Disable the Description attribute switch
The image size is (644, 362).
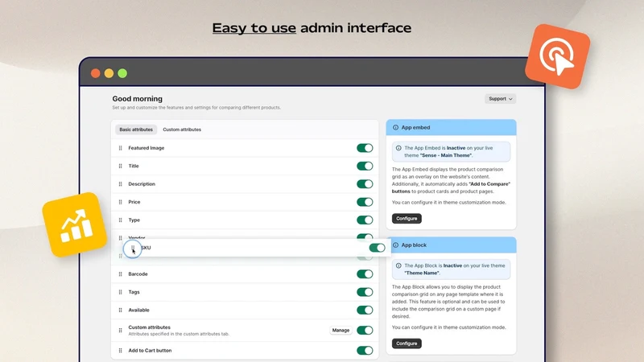point(365,184)
